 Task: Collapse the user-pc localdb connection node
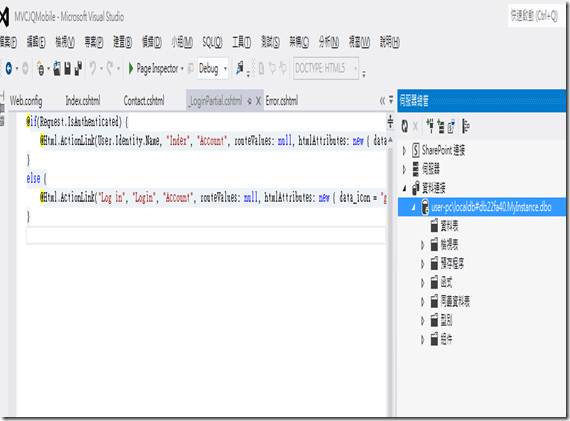[413, 207]
